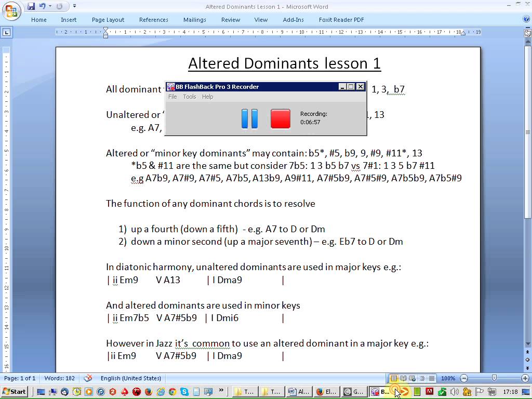Image resolution: width=532 pixels, height=399 pixels.
Task: Show hidden Quick Launch icons chevron
Action: coord(221,391)
